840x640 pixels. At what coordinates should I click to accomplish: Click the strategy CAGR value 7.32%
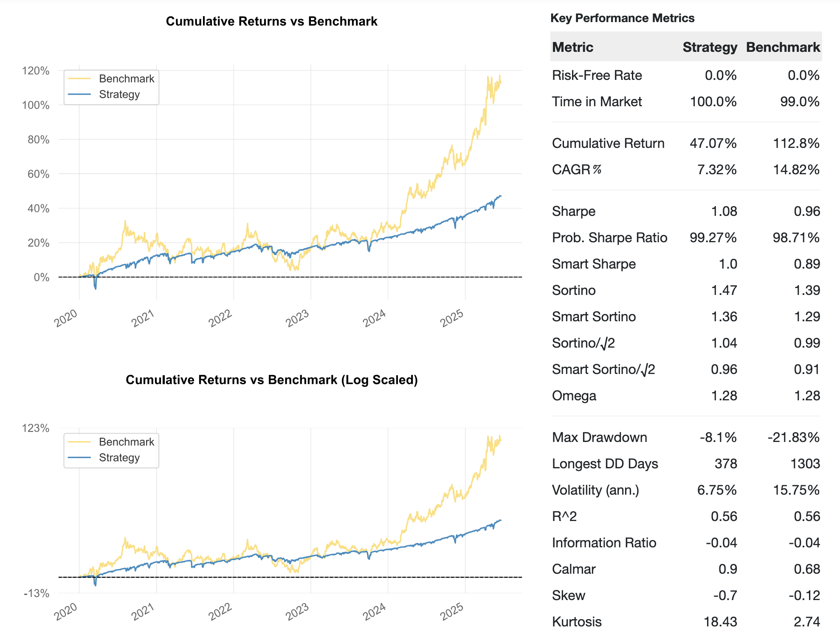point(716,170)
